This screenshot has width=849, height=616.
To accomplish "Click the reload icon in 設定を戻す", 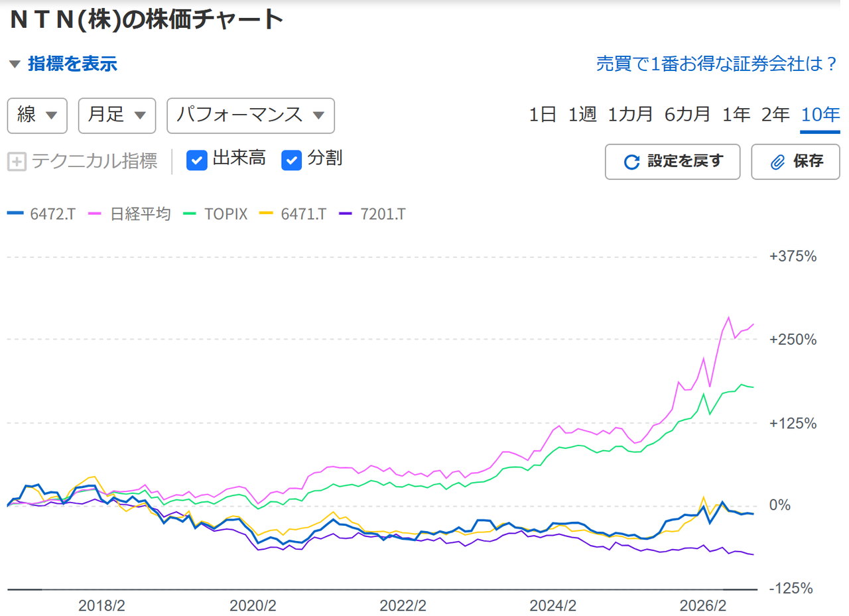I will 632,162.
